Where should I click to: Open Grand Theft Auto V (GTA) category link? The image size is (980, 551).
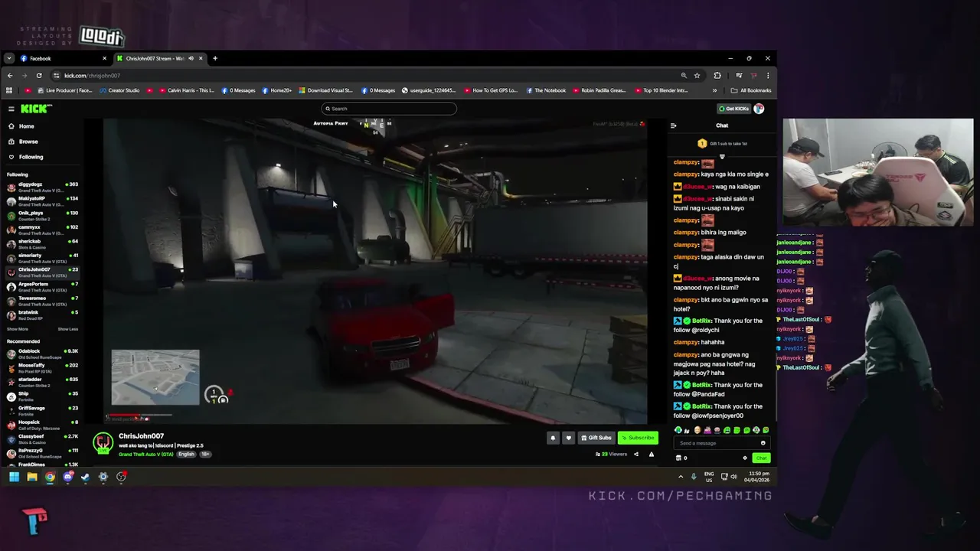click(146, 454)
